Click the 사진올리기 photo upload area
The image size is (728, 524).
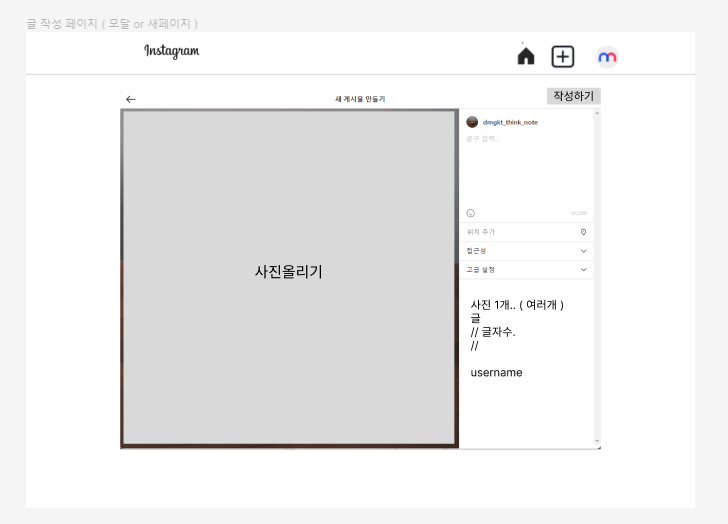[x=289, y=278]
